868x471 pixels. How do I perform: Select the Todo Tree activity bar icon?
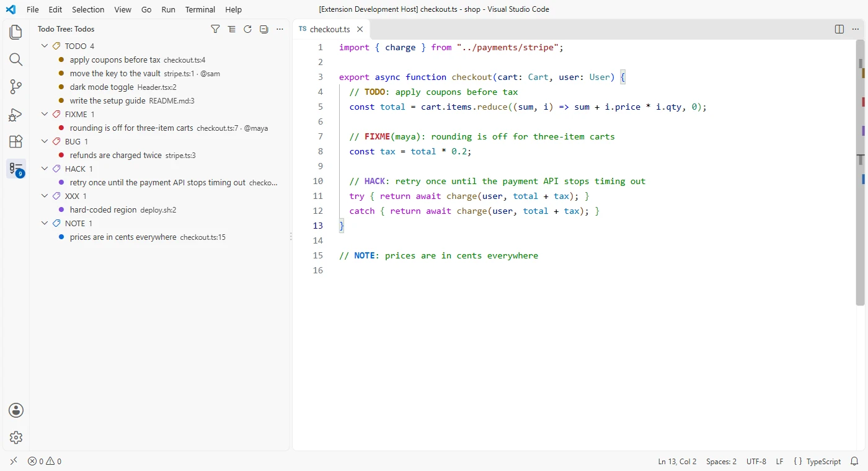click(x=16, y=169)
